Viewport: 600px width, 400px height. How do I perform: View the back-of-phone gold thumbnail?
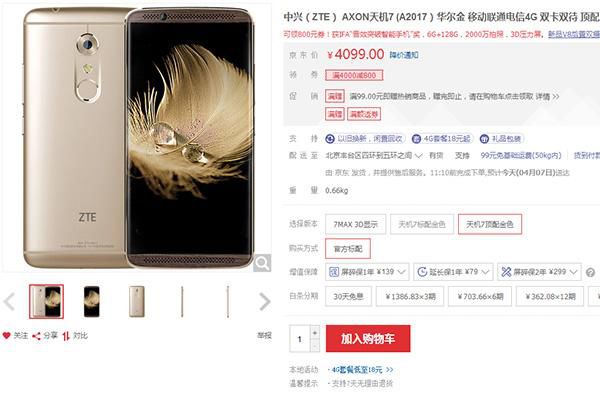tap(137, 302)
